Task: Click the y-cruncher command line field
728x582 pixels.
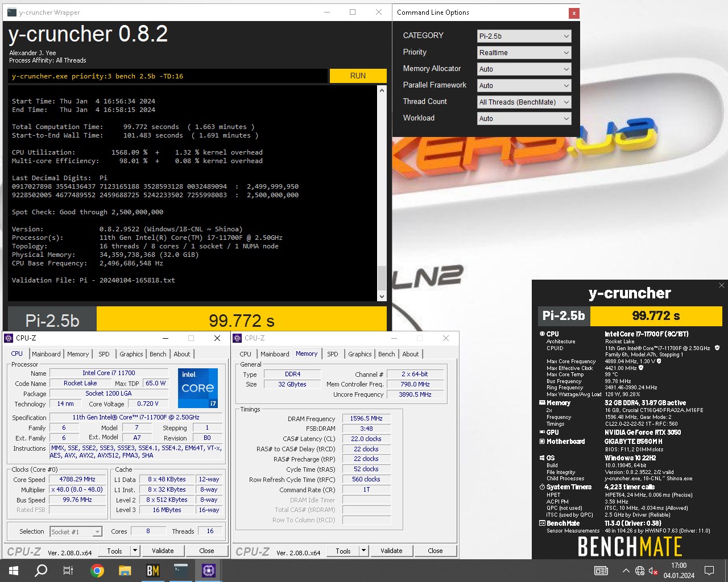Action: (168, 76)
